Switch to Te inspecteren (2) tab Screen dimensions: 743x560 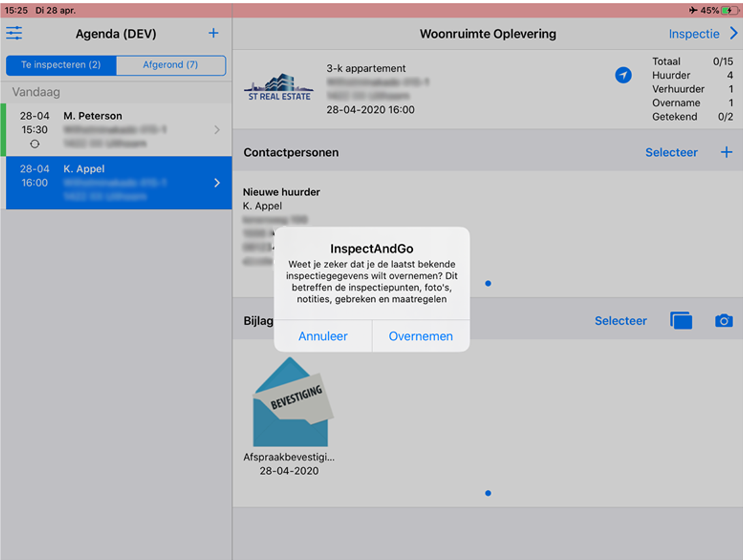click(61, 65)
